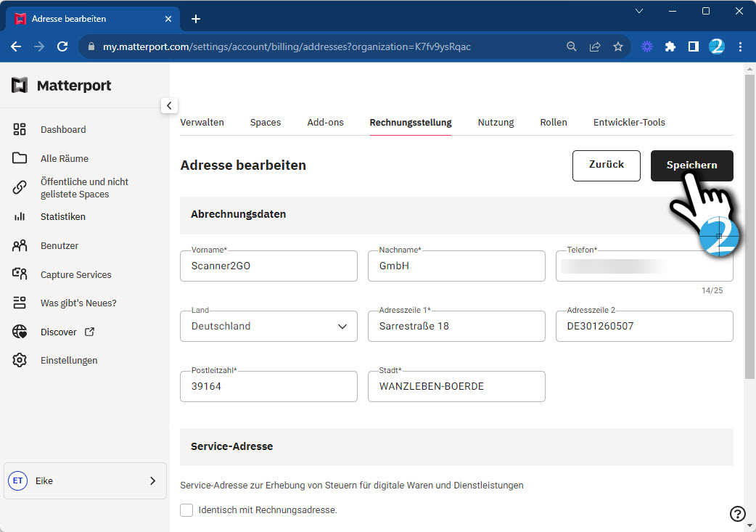Open the tab search dropdown arrow
This screenshot has width=756, height=532.
(639, 11)
